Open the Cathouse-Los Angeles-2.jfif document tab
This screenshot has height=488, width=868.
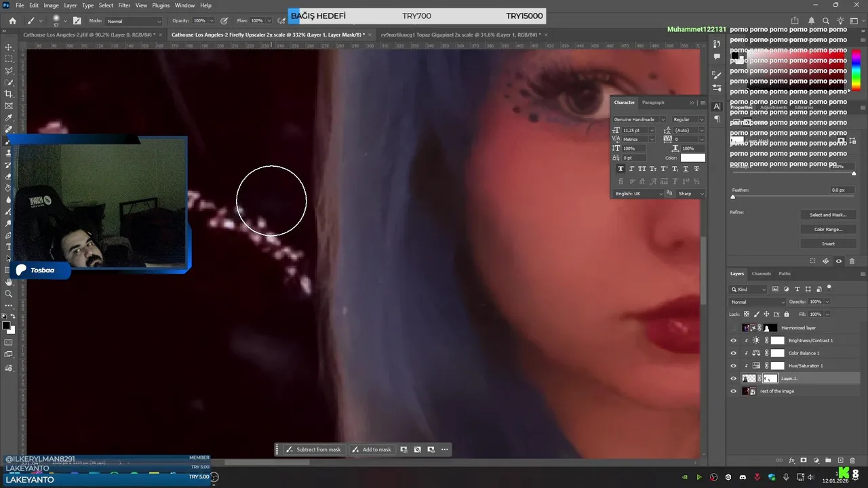tap(88, 35)
